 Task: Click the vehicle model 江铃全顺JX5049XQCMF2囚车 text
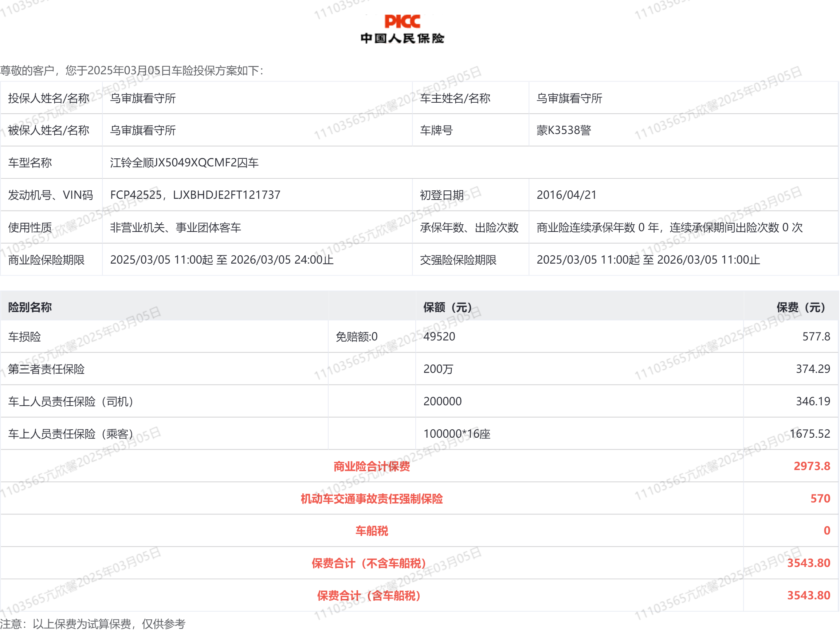pos(184,162)
